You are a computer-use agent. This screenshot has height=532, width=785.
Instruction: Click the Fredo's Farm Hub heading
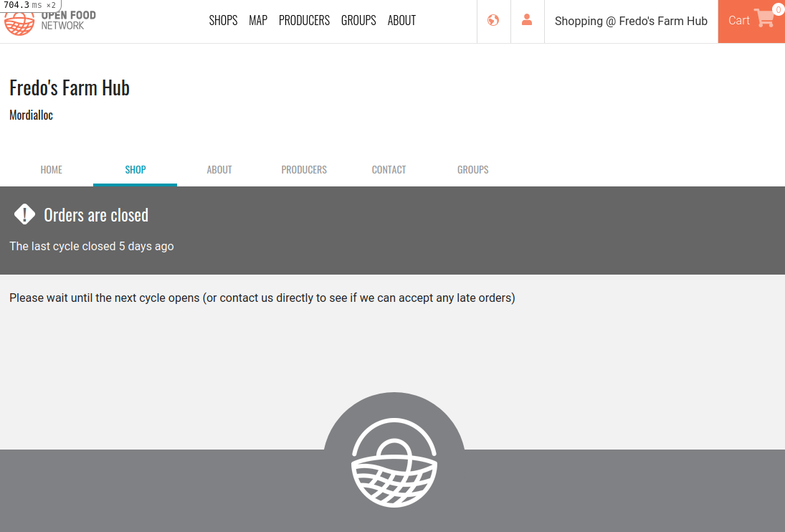(70, 88)
